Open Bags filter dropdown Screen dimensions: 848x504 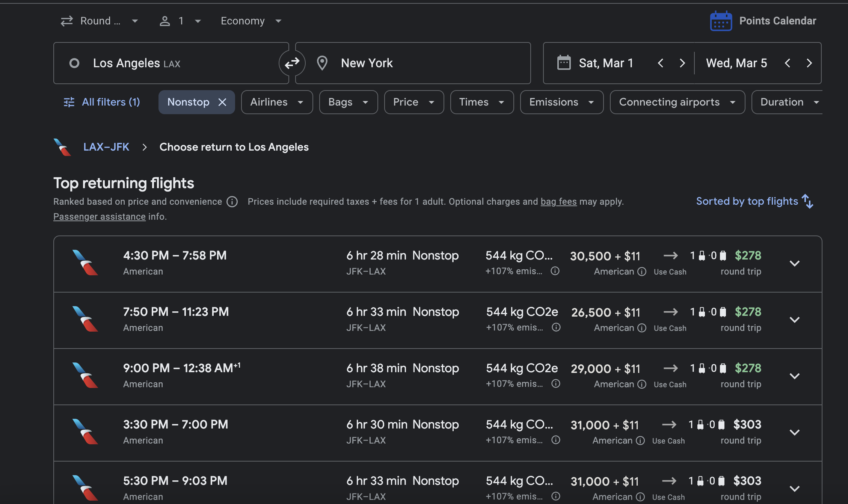pyautogui.click(x=348, y=102)
